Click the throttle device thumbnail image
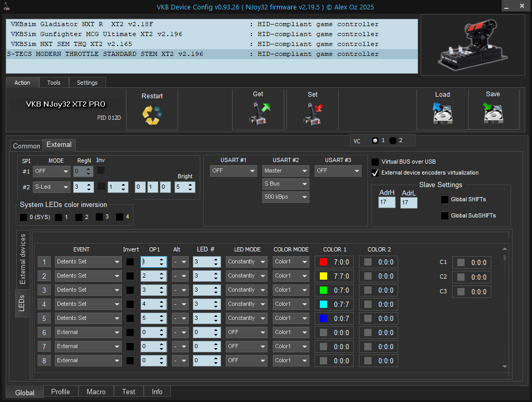Screen dimensions: 532x402 [x=472, y=44]
